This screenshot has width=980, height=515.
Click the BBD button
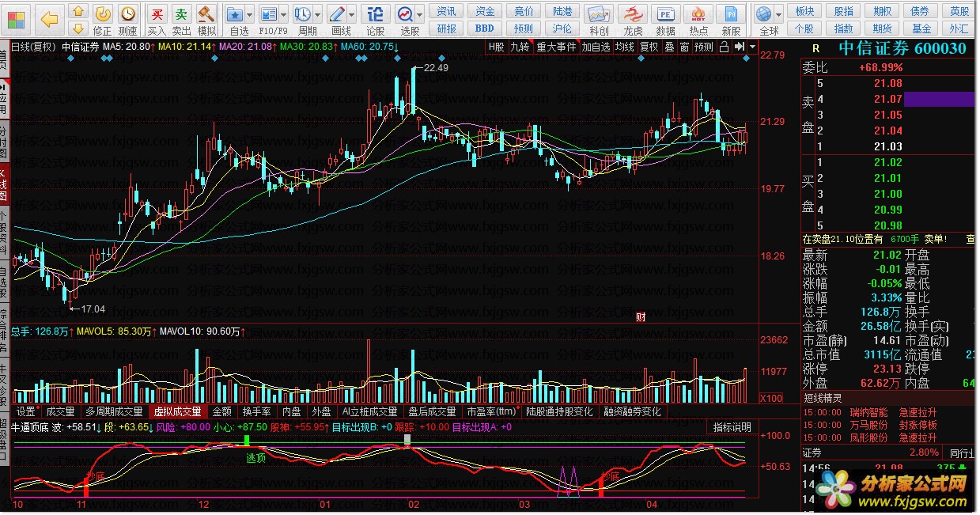pos(485,28)
